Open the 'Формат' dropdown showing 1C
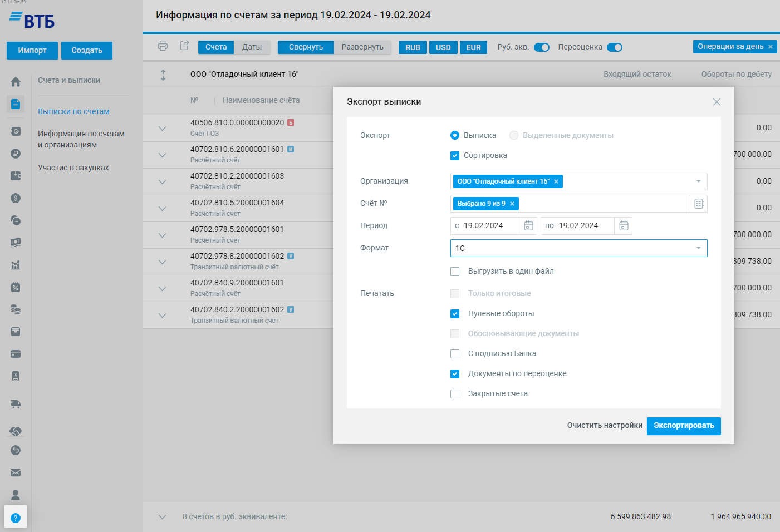780x532 pixels. click(578, 248)
